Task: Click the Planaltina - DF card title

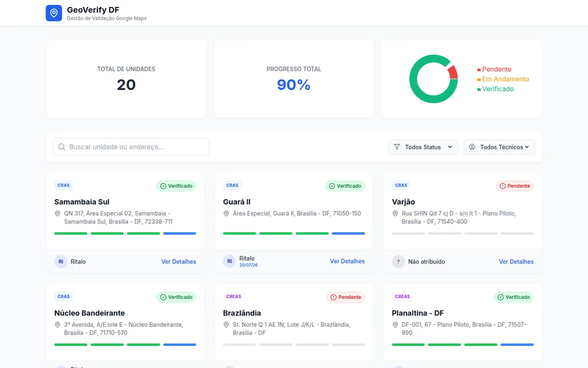Action: (x=418, y=313)
